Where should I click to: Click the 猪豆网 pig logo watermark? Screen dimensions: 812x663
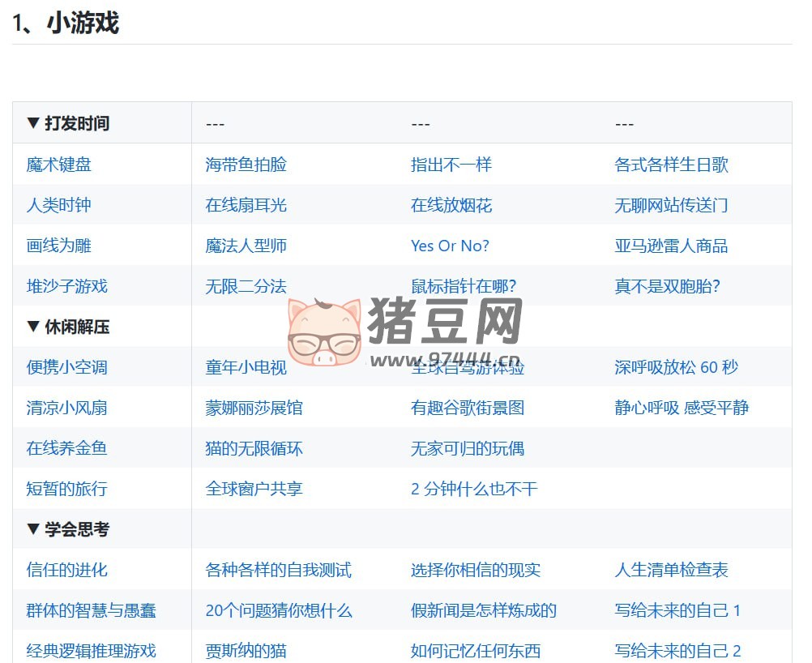(x=324, y=332)
